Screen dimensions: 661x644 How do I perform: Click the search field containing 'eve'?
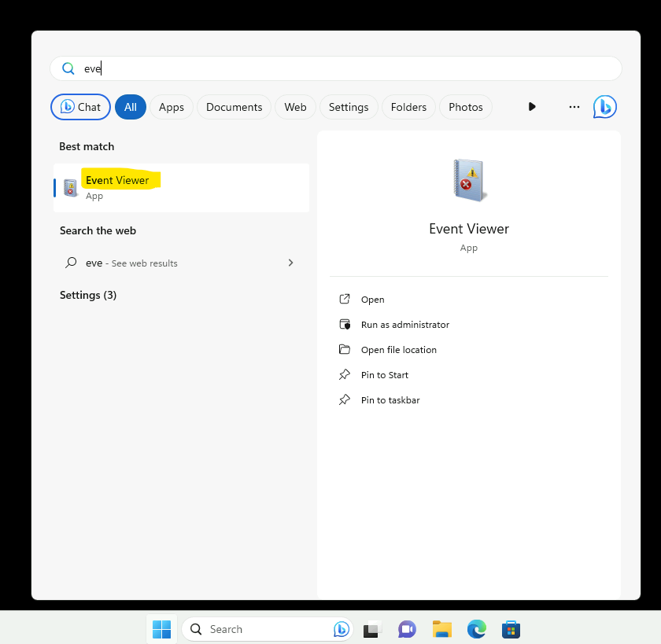tap(335, 68)
